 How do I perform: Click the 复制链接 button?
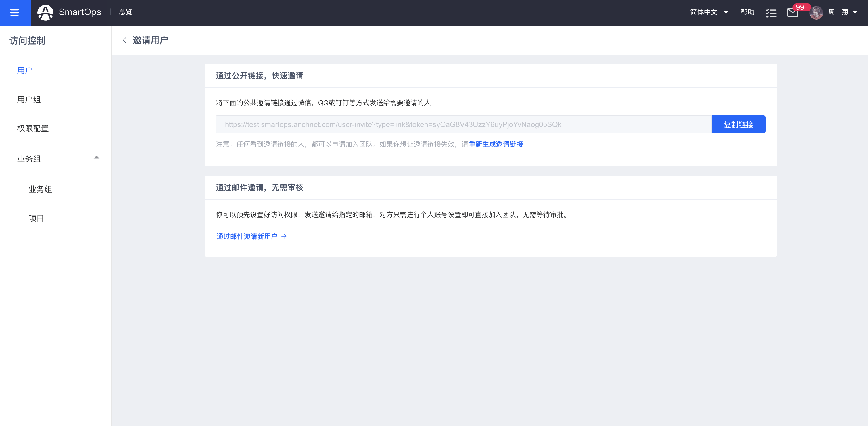click(x=738, y=124)
